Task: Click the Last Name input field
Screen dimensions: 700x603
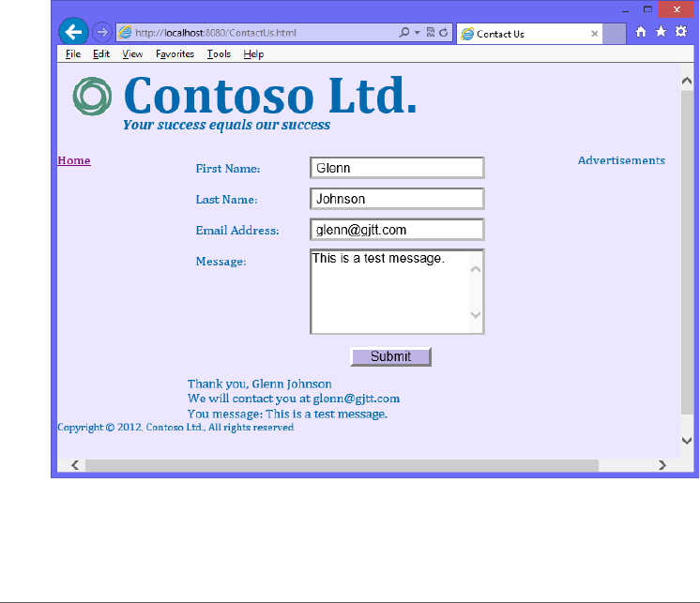Action: [x=397, y=199]
